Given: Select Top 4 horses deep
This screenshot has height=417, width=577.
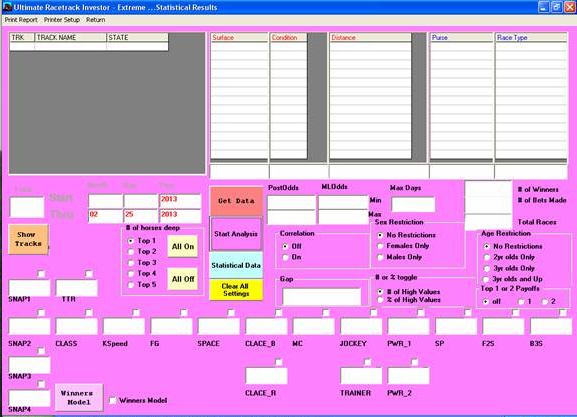Looking at the screenshot, I should click(131, 274).
